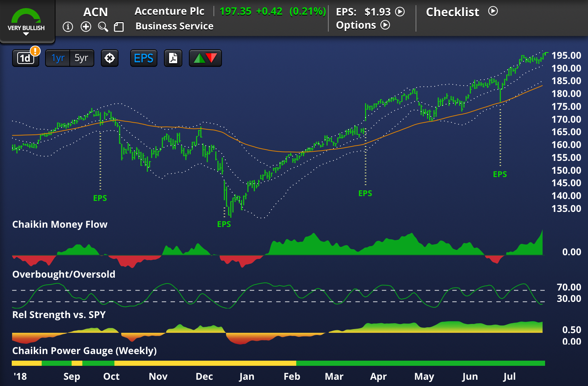Open the Business Service industry link
588x386 pixels.
[174, 26]
